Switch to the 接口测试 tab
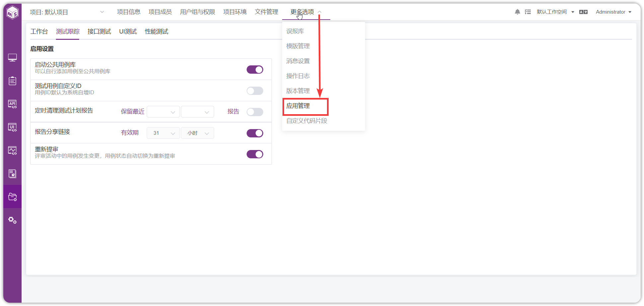 tap(99, 32)
